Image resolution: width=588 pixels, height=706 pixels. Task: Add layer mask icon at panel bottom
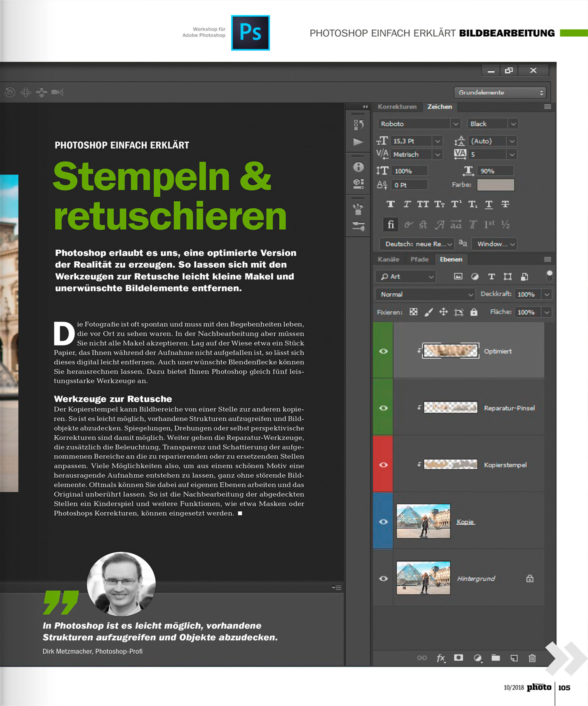click(x=459, y=657)
